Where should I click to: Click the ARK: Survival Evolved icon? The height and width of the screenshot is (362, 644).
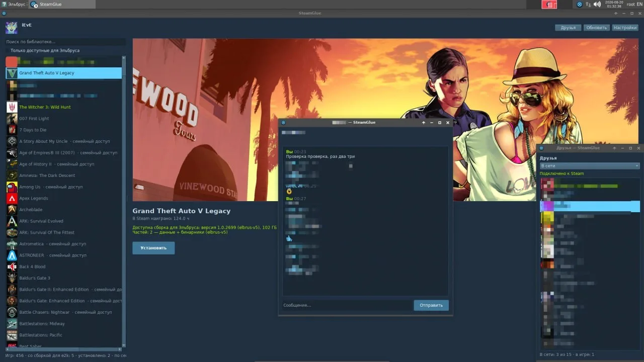pyautogui.click(x=12, y=221)
